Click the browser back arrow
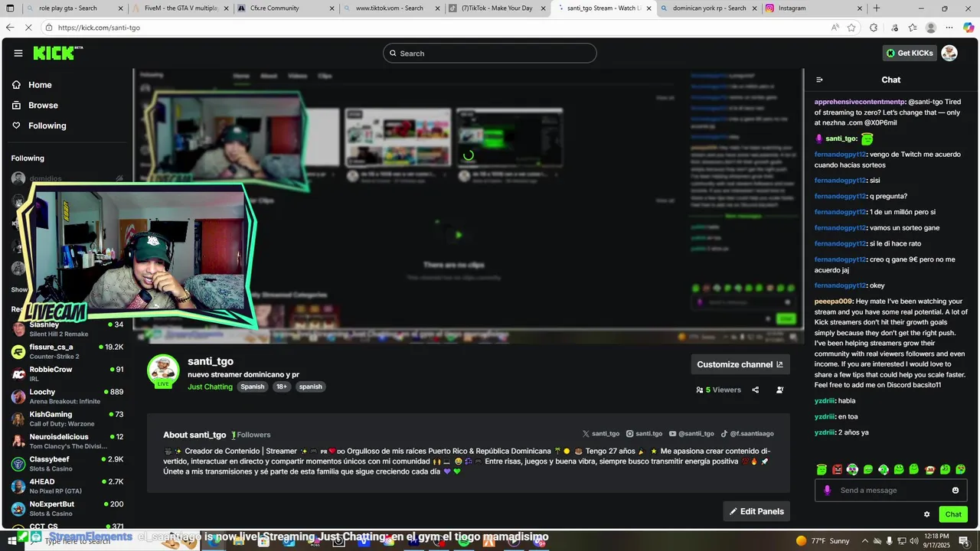 click(10, 28)
